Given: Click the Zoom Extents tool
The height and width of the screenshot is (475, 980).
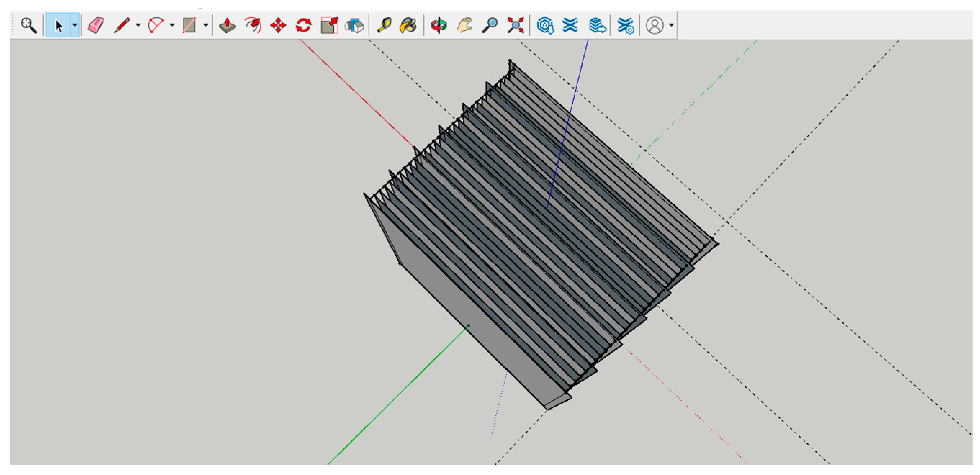Looking at the screenshot, I should coord(516,26).
